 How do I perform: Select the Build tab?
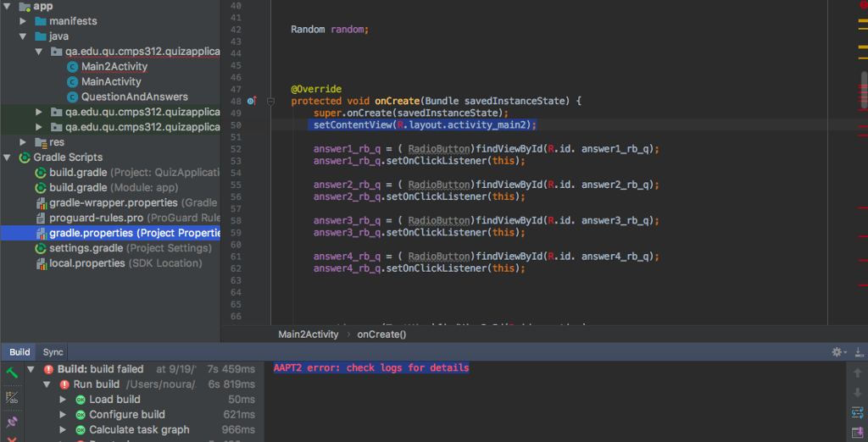[x=19, y=352]
